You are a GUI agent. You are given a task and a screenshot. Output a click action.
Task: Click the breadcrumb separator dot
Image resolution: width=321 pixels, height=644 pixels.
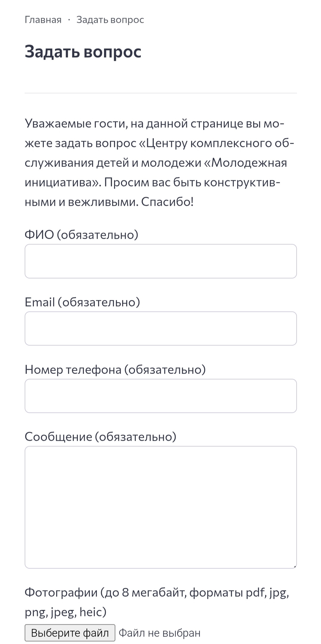69,20
